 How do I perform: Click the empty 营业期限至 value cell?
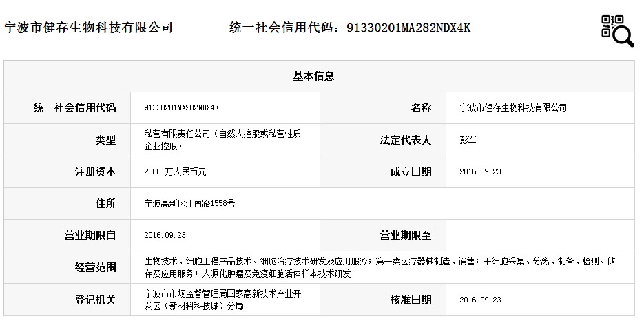(x=540, y=236)
